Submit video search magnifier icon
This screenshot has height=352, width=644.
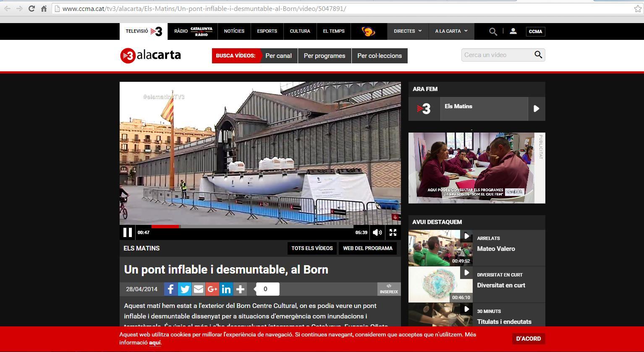click(538, 55)
